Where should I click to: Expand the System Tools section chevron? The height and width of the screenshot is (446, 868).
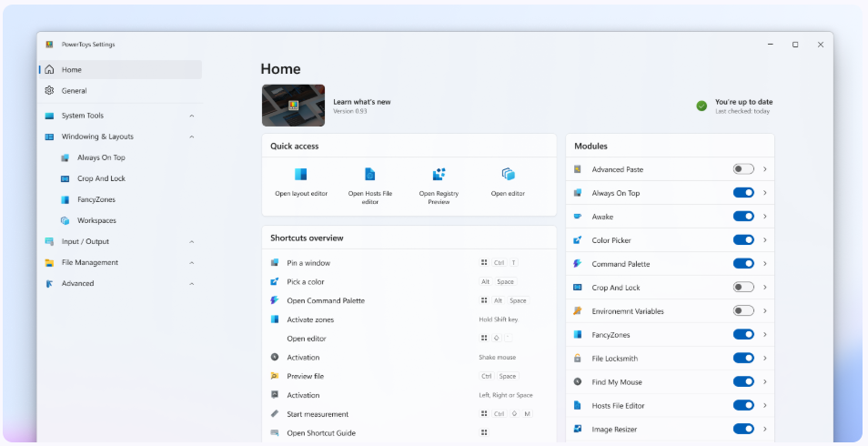pyautogui.click(x=192, y=116)
